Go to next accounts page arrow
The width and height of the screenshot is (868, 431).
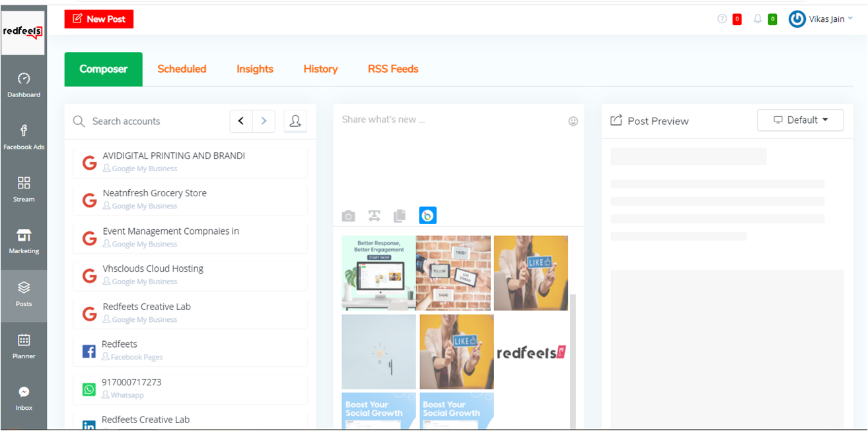pos(264,121)
